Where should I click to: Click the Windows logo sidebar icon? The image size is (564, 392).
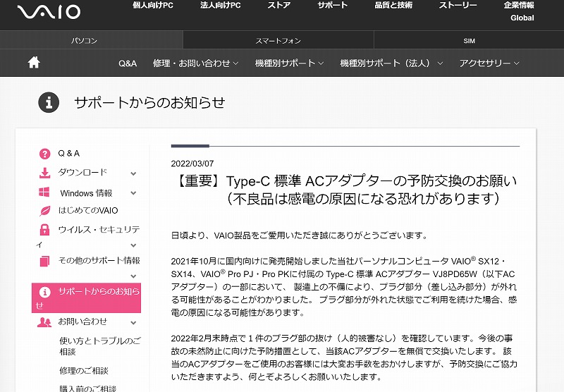(44, 192)
